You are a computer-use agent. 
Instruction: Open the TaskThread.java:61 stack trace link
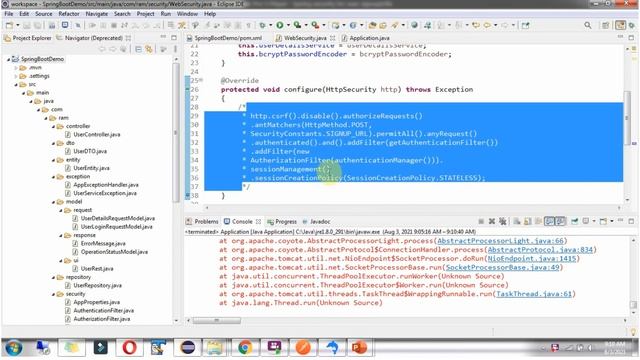[x=534, y=294]
